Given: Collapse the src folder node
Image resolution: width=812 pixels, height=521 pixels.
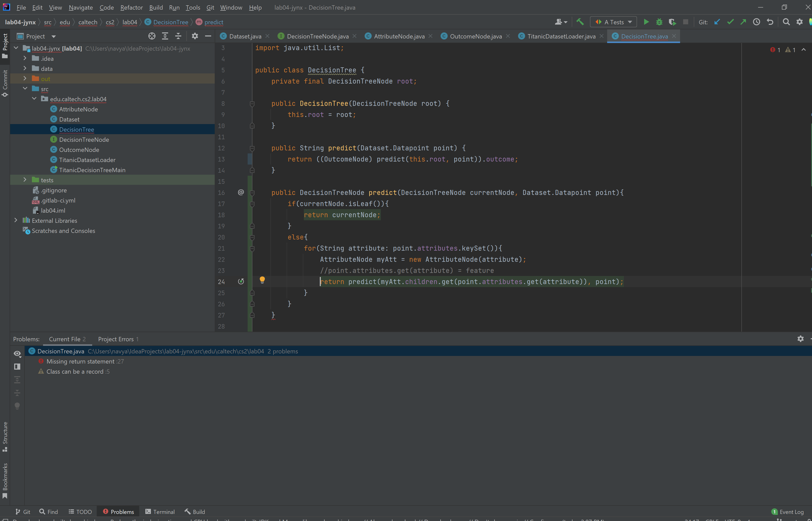Looking at the screenshot, I should click(25, 89).
